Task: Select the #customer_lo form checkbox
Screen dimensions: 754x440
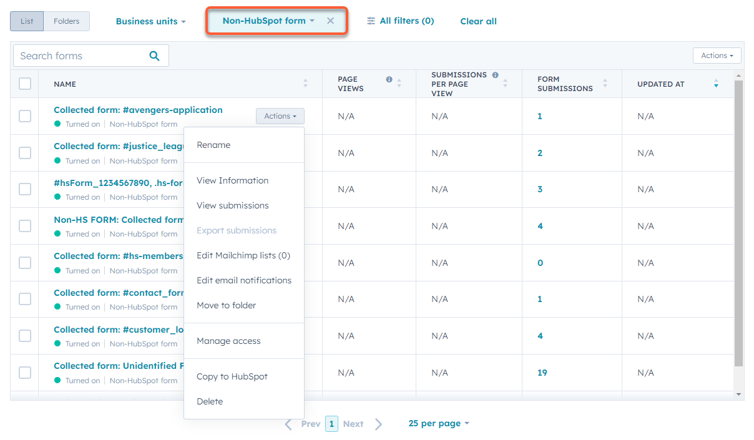Action: coord(25,336)
